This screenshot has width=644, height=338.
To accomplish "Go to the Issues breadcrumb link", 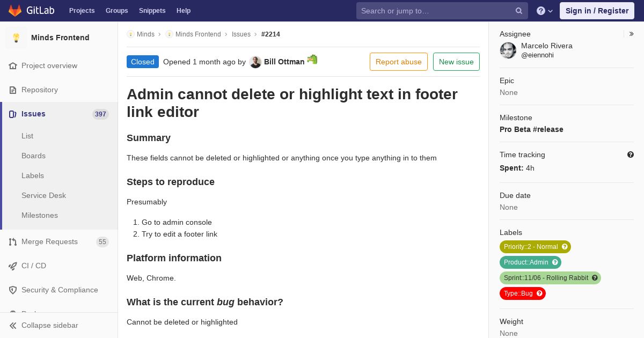I will tap(241, 34).
